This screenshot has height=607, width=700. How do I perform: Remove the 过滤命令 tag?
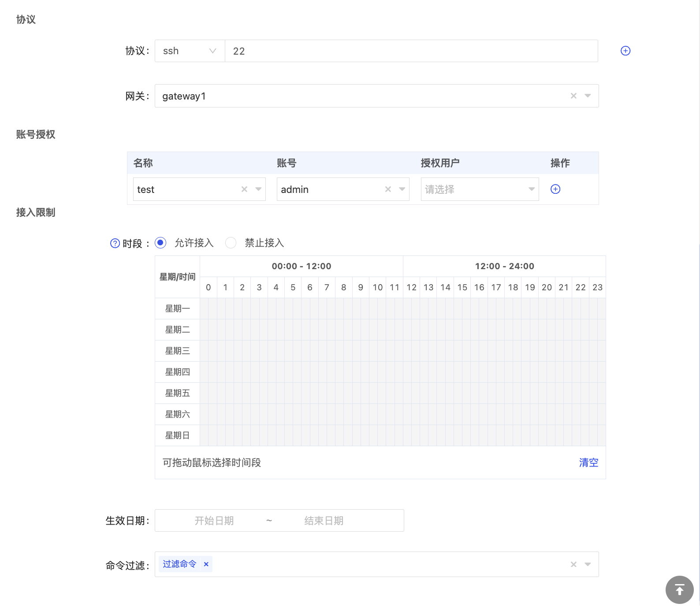click(x=206, y=564)
